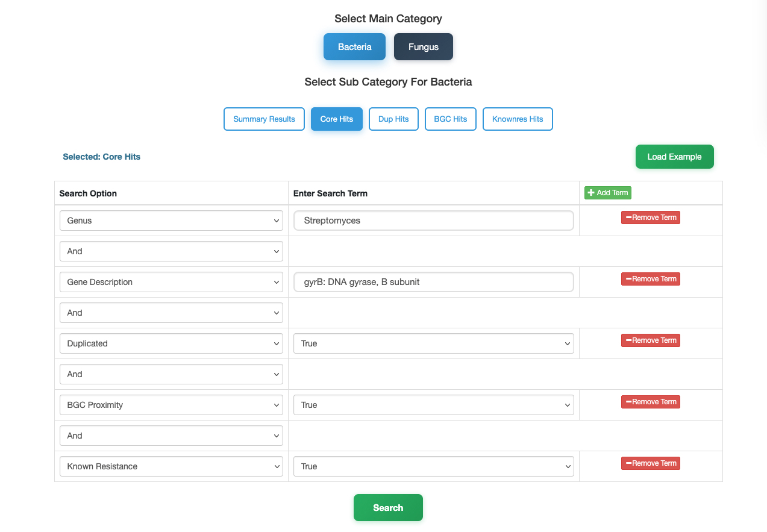This screenshot has width=767, height=532.
Task: Open the Summary Results sub category
Action: point(264,119)
